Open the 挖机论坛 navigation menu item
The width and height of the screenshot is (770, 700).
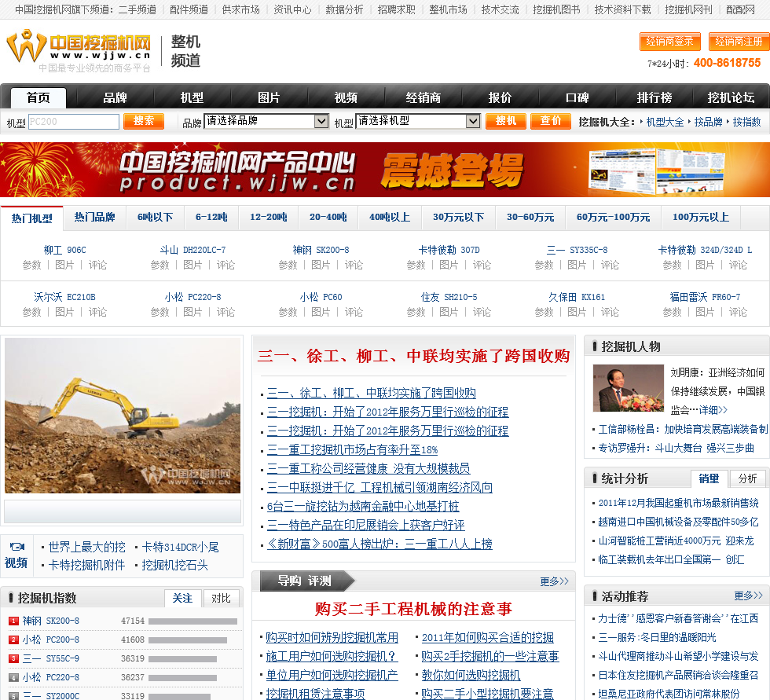tap(731, 97)
